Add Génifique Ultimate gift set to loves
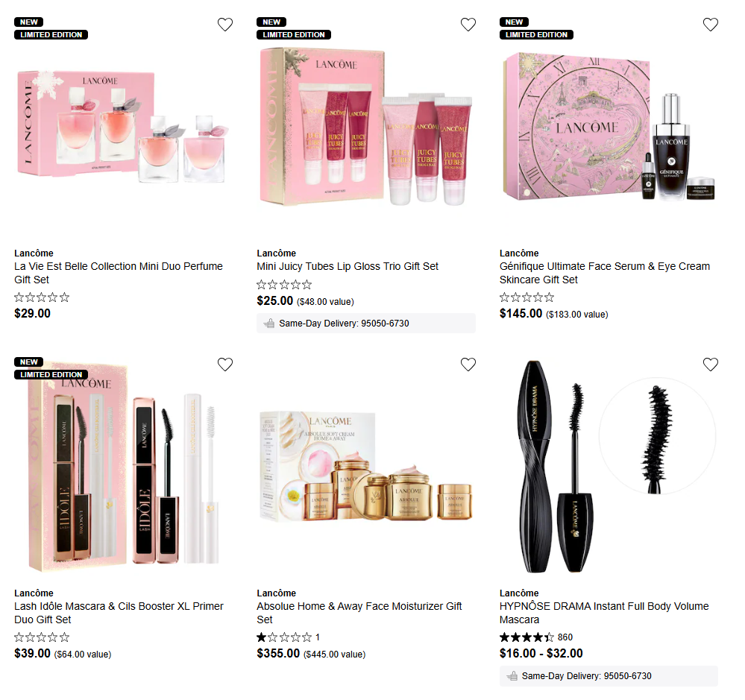The height and width of the screenshot is (700, 745). 710,24
